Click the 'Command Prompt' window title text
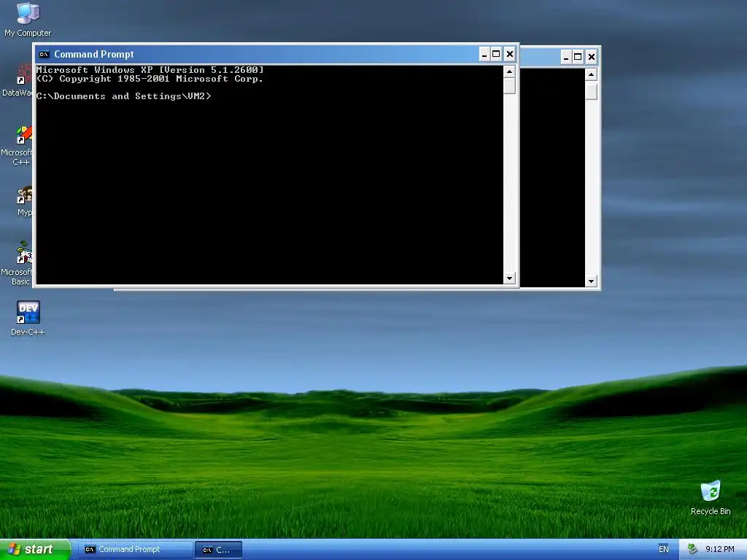The height and width of the screenshot is (560, 747). pos(94,54)
